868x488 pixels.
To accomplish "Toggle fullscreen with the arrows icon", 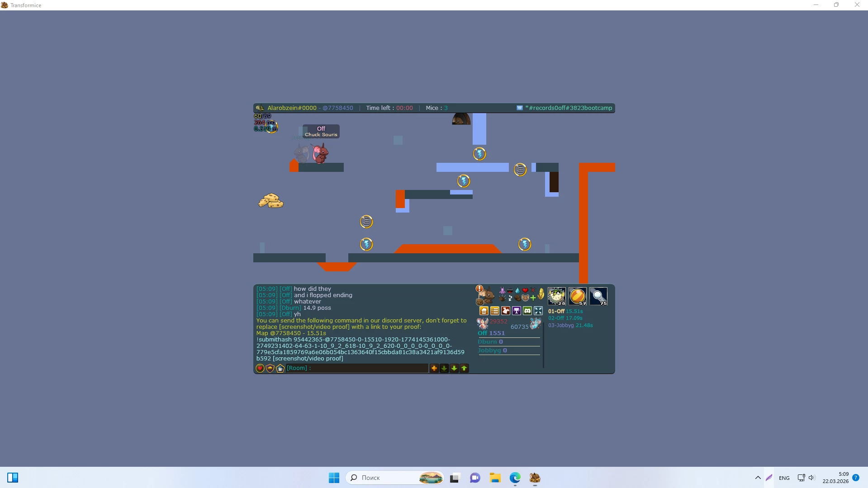I will (538, 311).
